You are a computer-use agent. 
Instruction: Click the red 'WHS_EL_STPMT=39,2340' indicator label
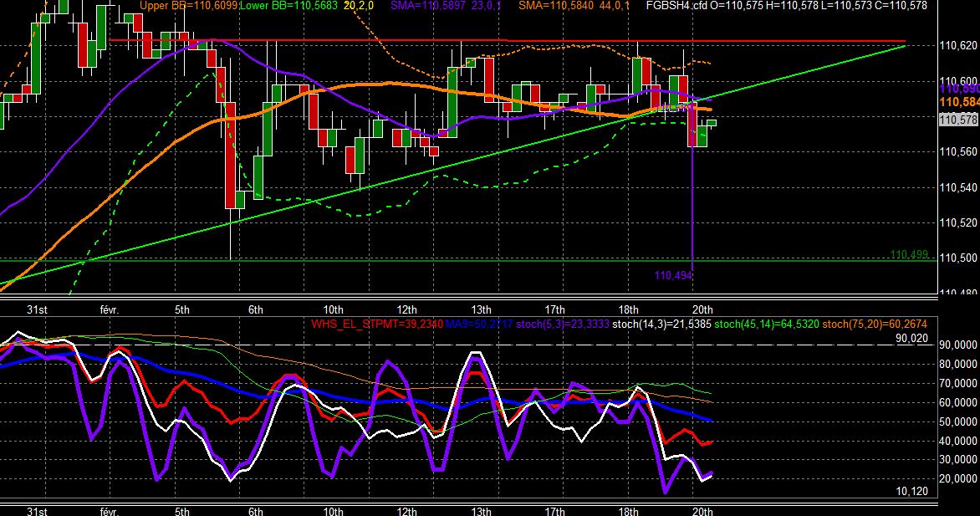click(x=377, y=324)
